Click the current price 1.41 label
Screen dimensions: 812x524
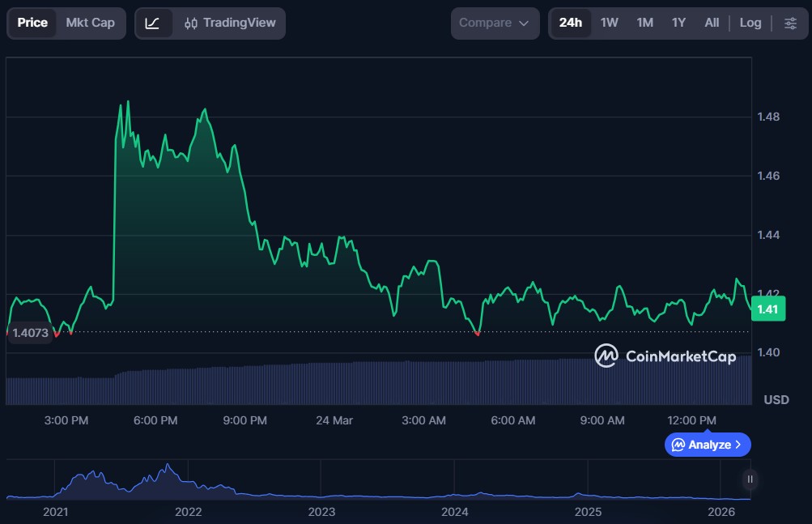pos(767,309)
